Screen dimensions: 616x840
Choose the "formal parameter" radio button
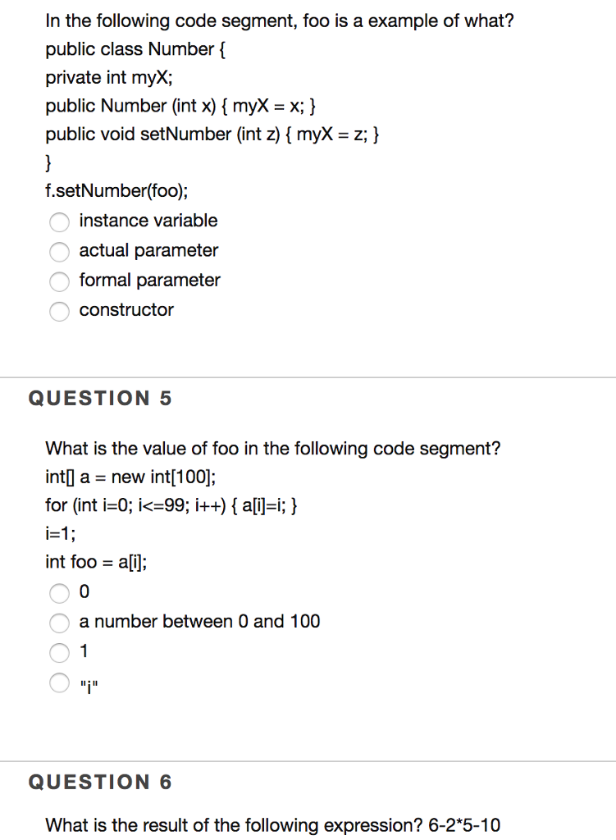[x=59, y=281]
